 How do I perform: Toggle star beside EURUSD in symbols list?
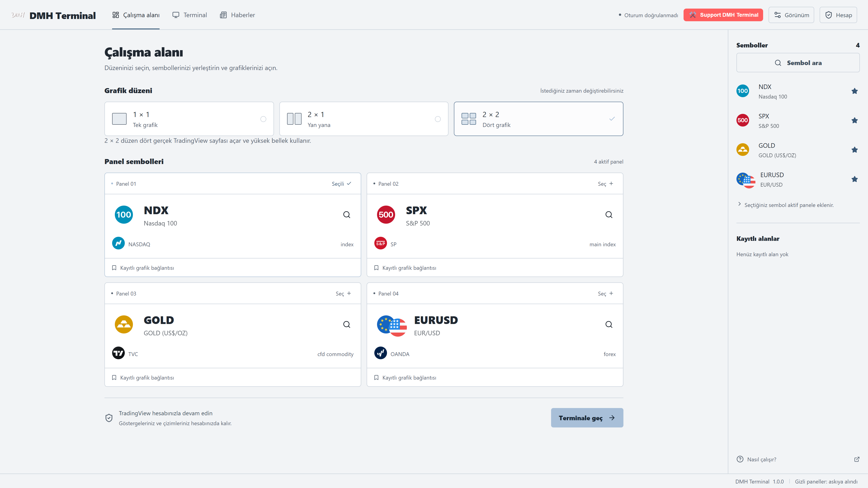tap(854, 179)
